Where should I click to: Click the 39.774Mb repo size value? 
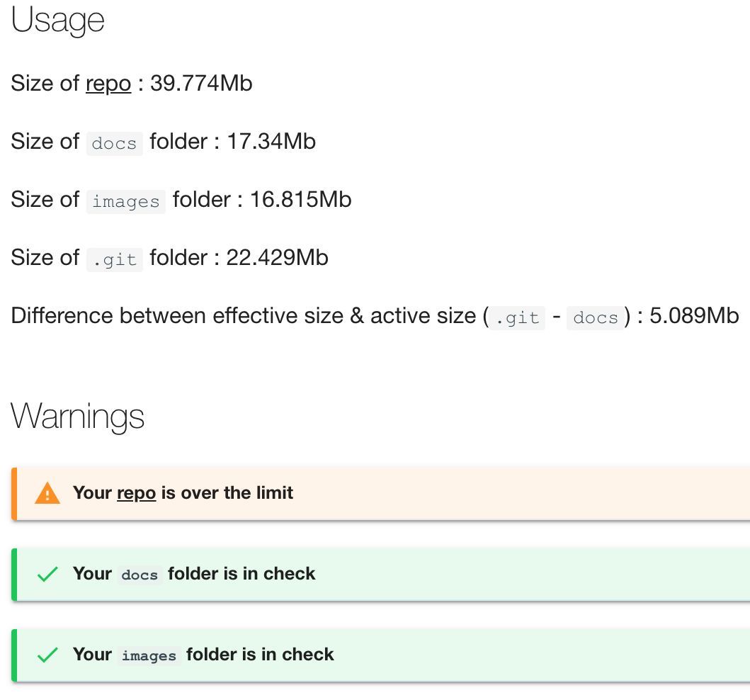click(x=201, y=84)
